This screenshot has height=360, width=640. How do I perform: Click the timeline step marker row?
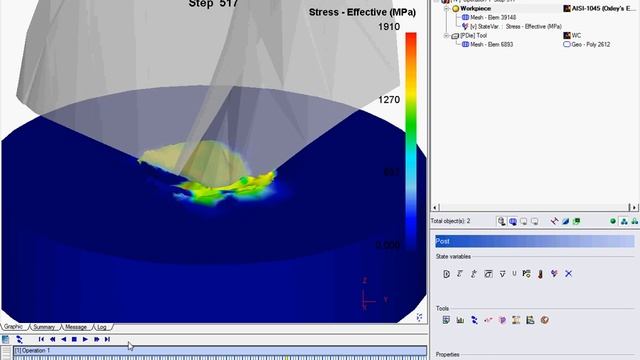pos(220,358)
